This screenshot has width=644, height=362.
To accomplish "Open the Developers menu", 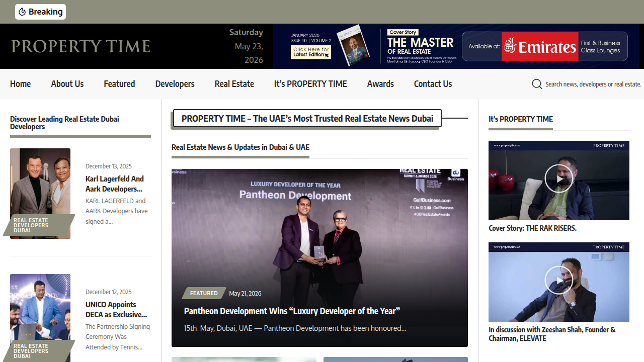I will click(x=175, y=84).
